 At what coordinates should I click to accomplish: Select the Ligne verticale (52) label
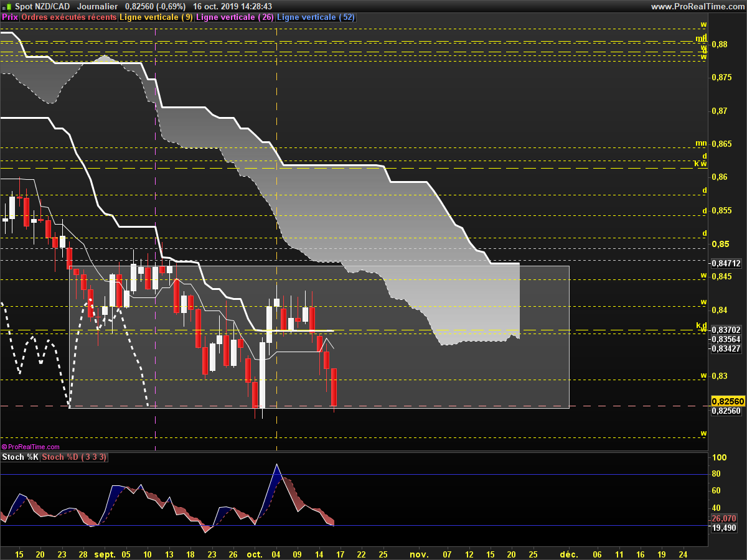click(x=316, y=17)
